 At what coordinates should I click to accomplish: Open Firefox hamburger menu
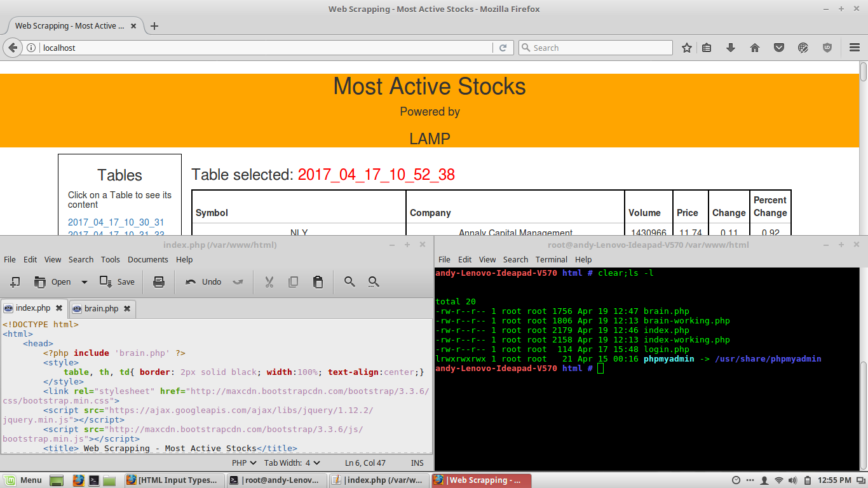[x=855, y=48]
